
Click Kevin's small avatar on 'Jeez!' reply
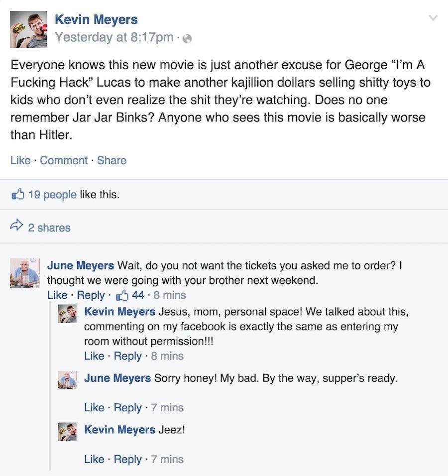click(x=67, y=431)
